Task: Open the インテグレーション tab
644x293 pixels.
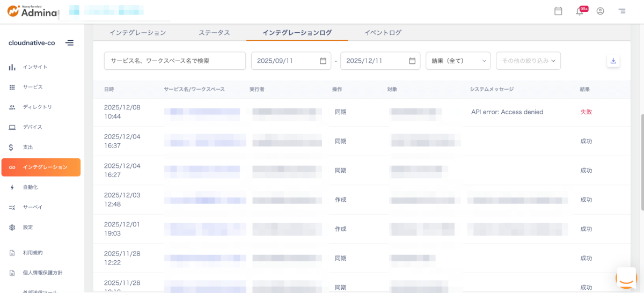Action: [137, 33]
